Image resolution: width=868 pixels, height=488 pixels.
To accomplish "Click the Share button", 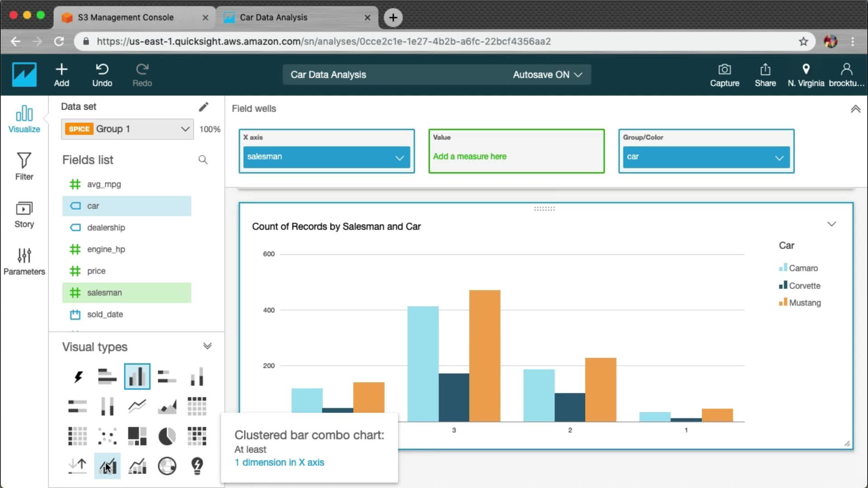I will tap(765, 75).
